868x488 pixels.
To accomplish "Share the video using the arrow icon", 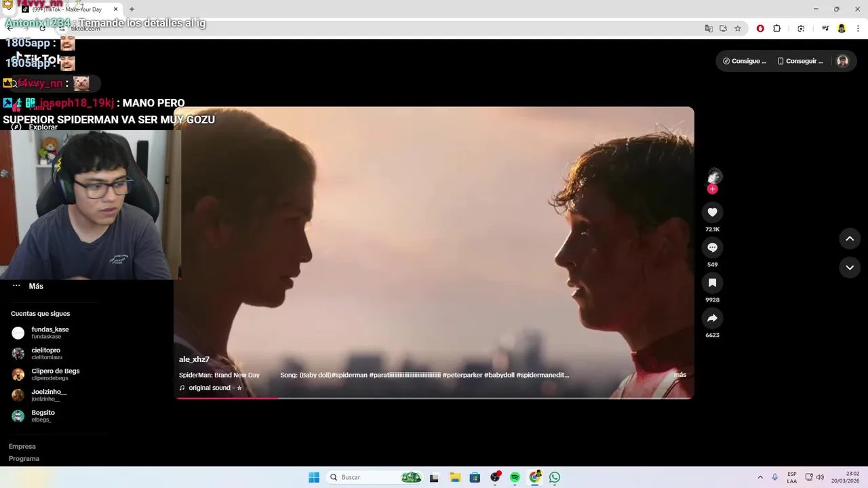I will 712,318.
